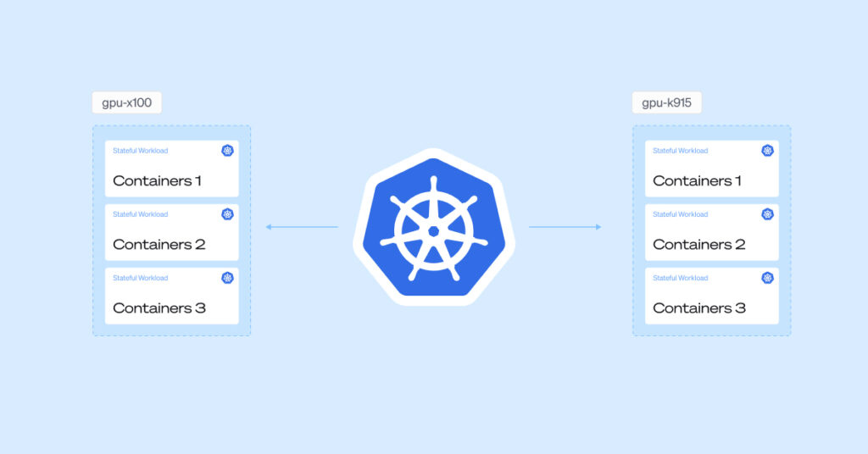
Task: Click the gpu-k915 node label
Action: (666, 102)
